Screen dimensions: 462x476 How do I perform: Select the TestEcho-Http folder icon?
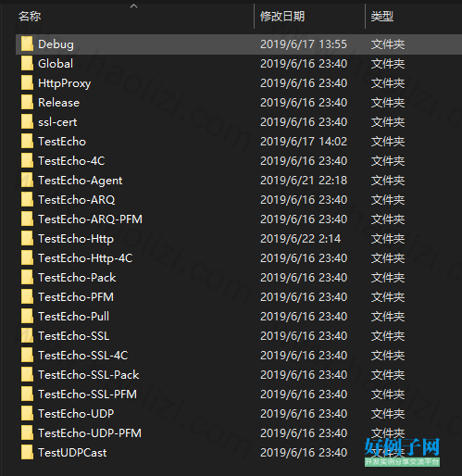pyautogui.click(x=27, y=239)
